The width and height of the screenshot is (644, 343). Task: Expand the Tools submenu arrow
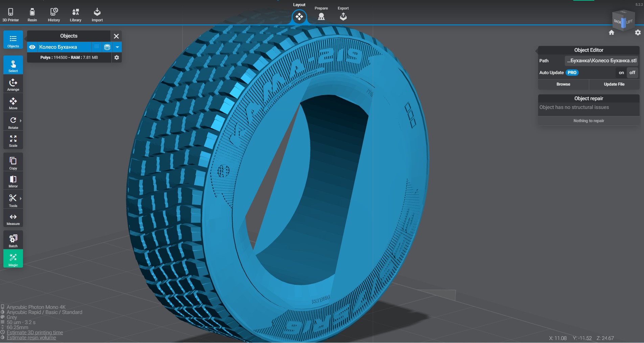click(x=21, y=199)
